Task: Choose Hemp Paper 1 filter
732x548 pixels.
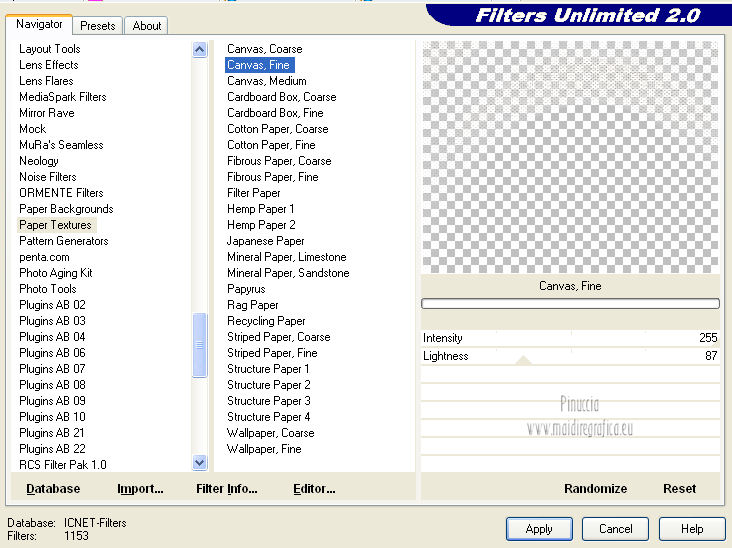Action: pos(260,209)
